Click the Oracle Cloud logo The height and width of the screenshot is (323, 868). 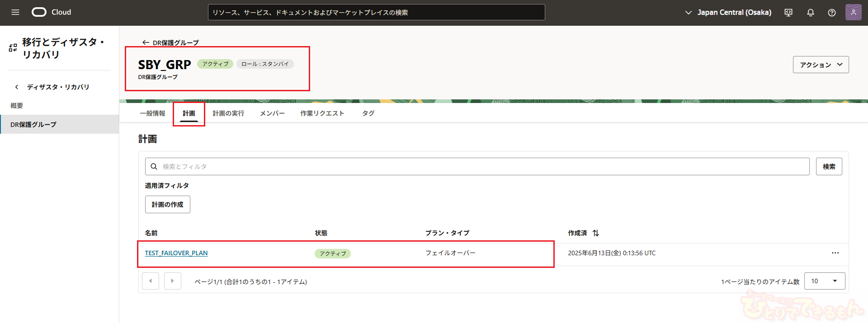pos(51,12)
